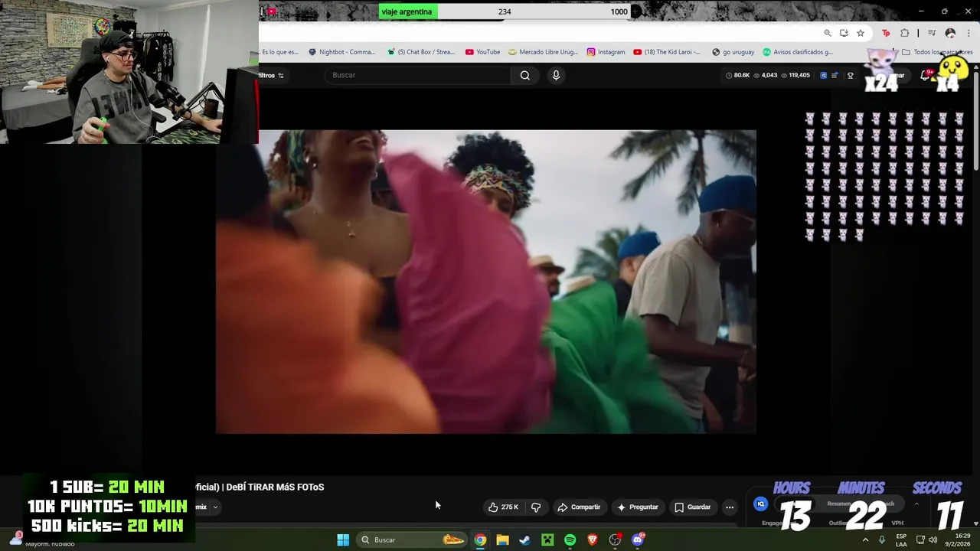Image resolution: width=980 pixels, height=551 pixels.
Task: Click the blue IQ circle below video
Action: tap(760, 504)
